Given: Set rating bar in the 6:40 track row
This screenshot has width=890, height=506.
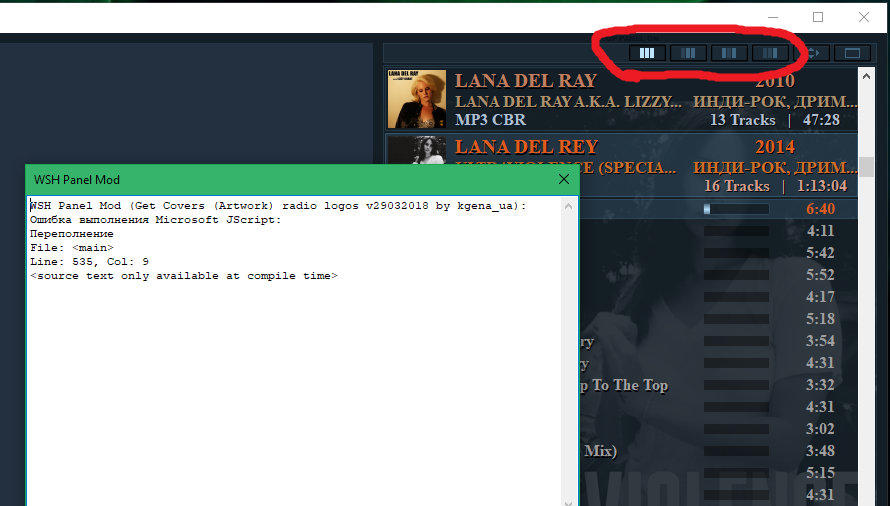Looking at the screenshot, I should [736, 209].
